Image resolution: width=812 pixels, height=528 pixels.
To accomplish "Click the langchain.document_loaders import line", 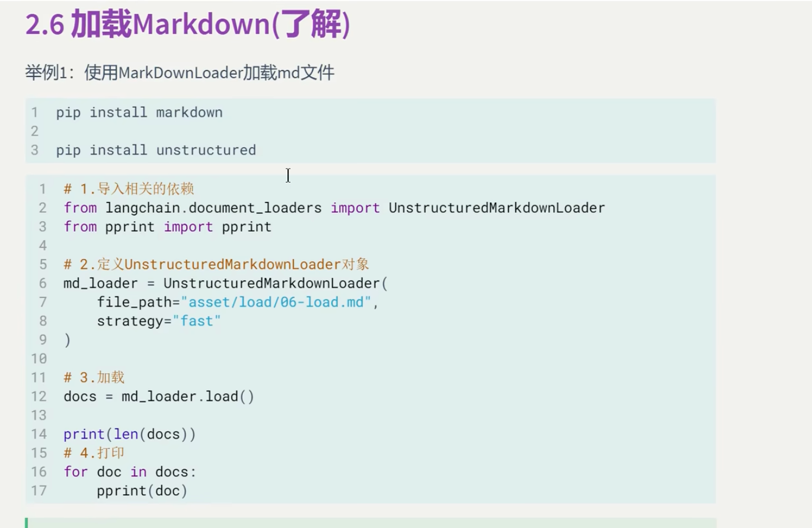I will tap(334, 208).
